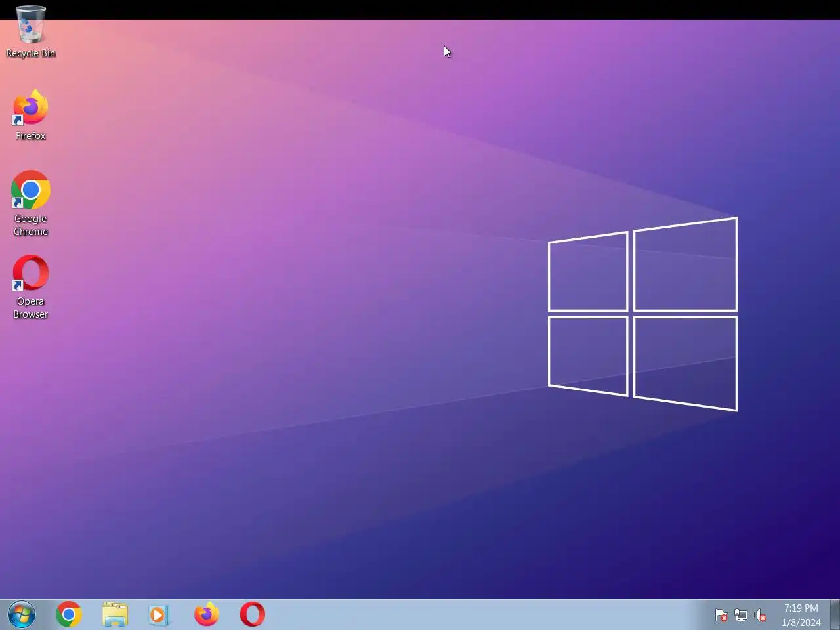Viewport: 840px width, 630px height.
Task: Launch Chrome from the taskbar
Action: point(69,615)
